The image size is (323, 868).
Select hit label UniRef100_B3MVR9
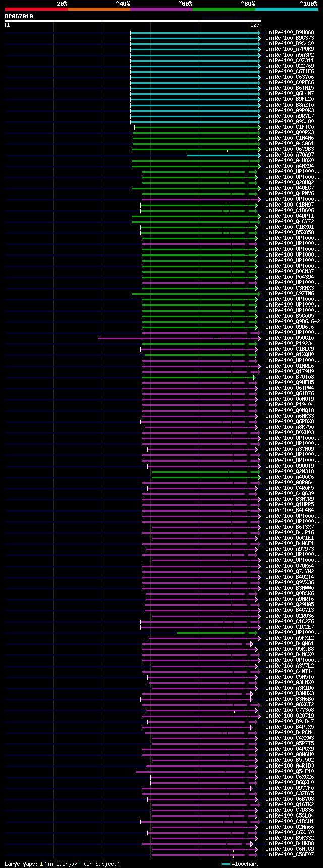290,499
